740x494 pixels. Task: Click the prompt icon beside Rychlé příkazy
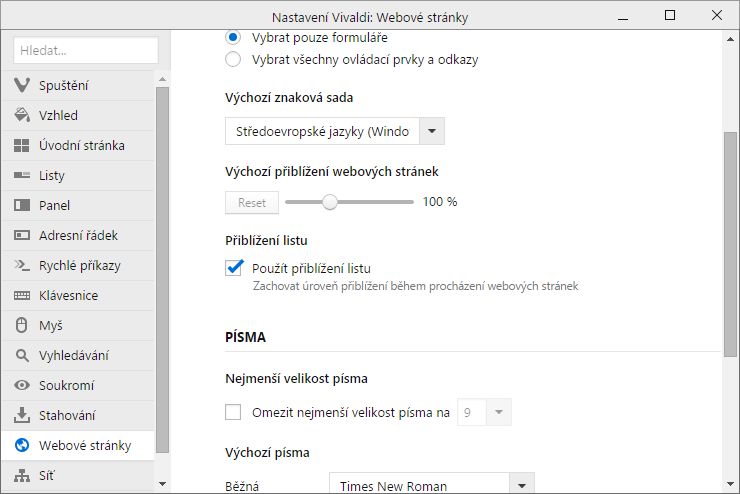click(x=22, y=265)
